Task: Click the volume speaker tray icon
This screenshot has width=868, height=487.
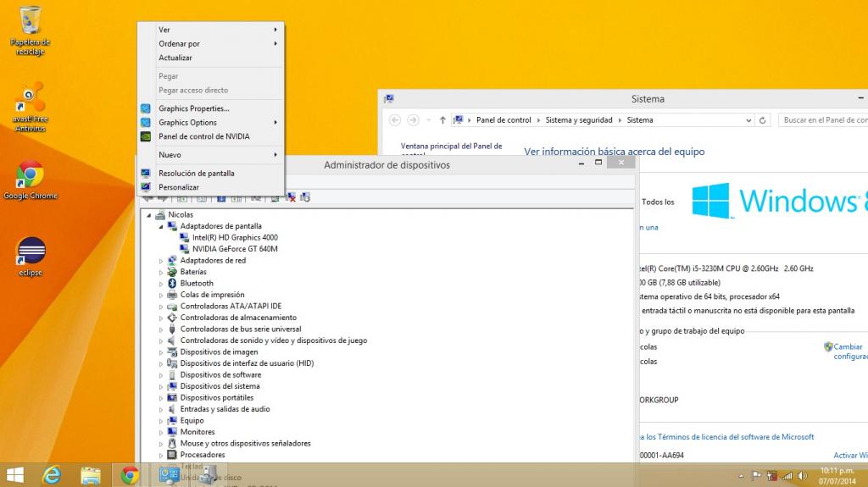Action: point(802,475)
